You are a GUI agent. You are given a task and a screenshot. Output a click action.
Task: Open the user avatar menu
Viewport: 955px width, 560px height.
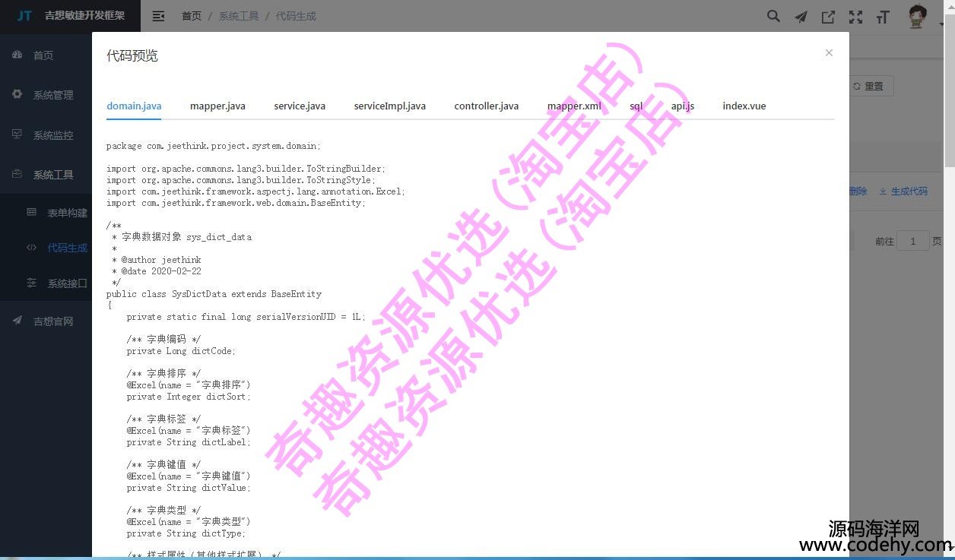coord(918,17)
